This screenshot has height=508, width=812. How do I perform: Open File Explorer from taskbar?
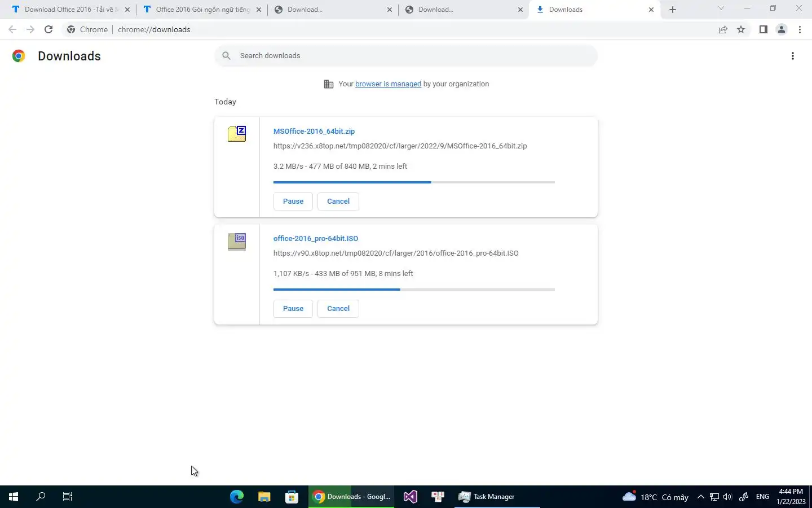tap(264, 497)
